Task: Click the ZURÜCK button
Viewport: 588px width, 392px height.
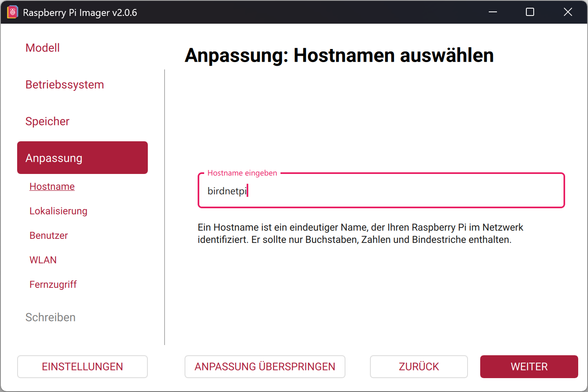Action: [x=419, y=367]
